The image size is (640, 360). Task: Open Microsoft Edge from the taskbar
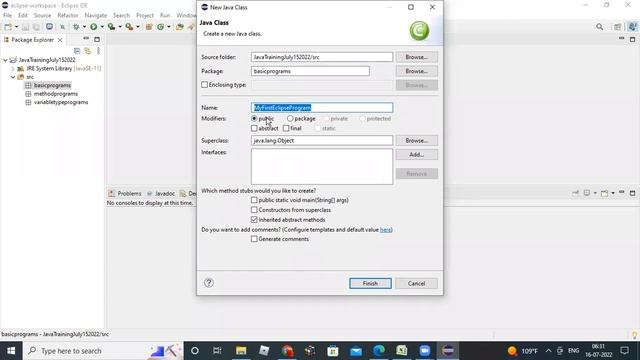point(379,351)
